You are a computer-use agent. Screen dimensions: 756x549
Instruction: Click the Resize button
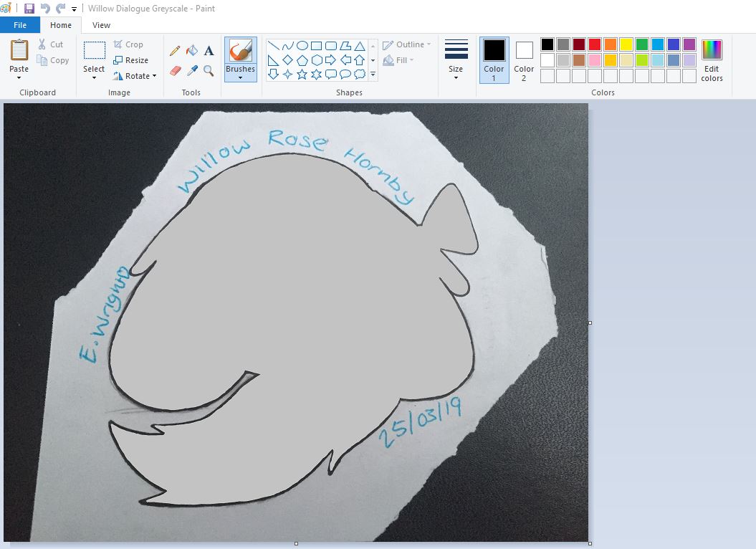131,60
